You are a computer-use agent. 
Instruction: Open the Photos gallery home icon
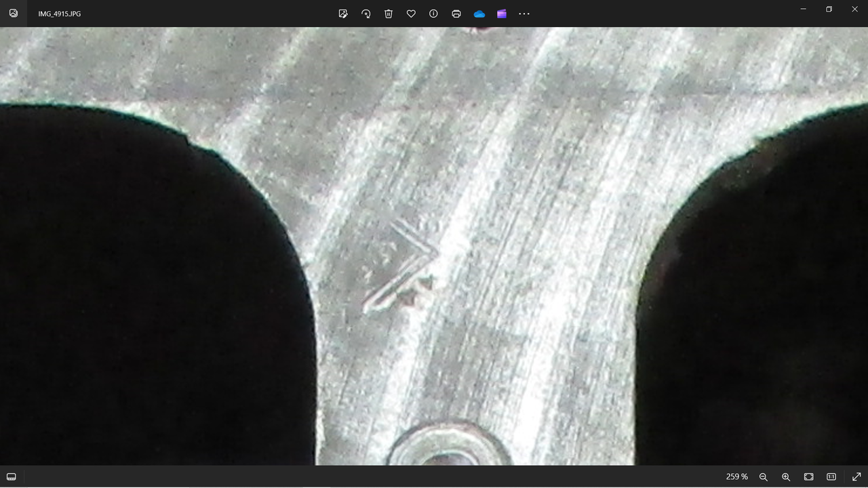point(14,14)
